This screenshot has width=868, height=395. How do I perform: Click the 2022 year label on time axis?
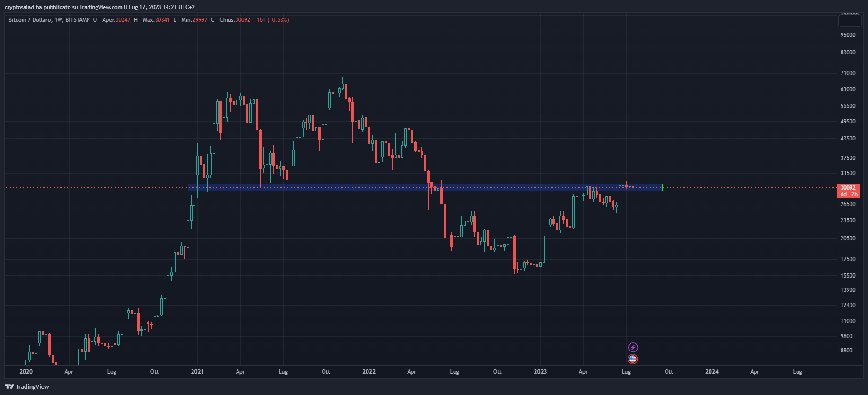(x=369, y=372)
